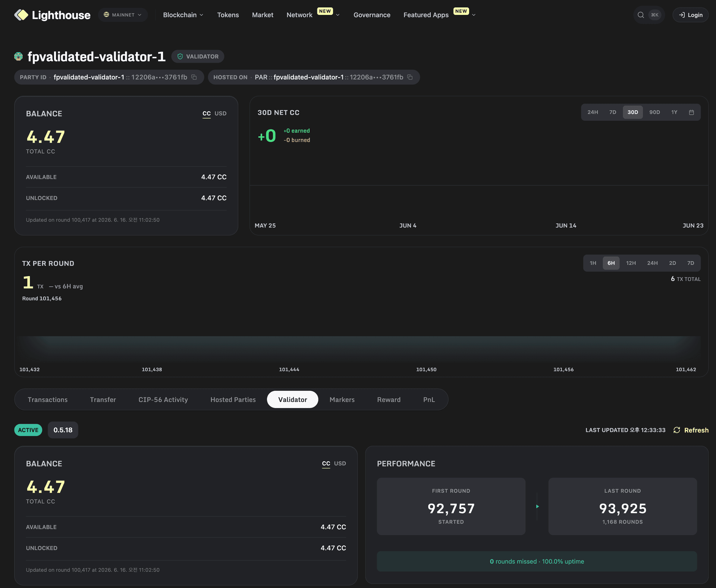Image resolution: width=716 pixels, height=588 pixels.
Task: Go to Governance page
Action: coord(372,15)
